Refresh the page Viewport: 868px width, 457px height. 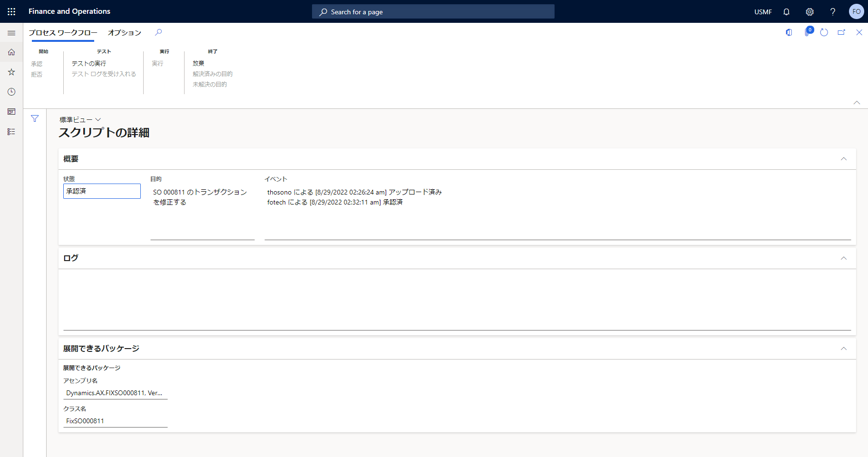coord(824,32)
